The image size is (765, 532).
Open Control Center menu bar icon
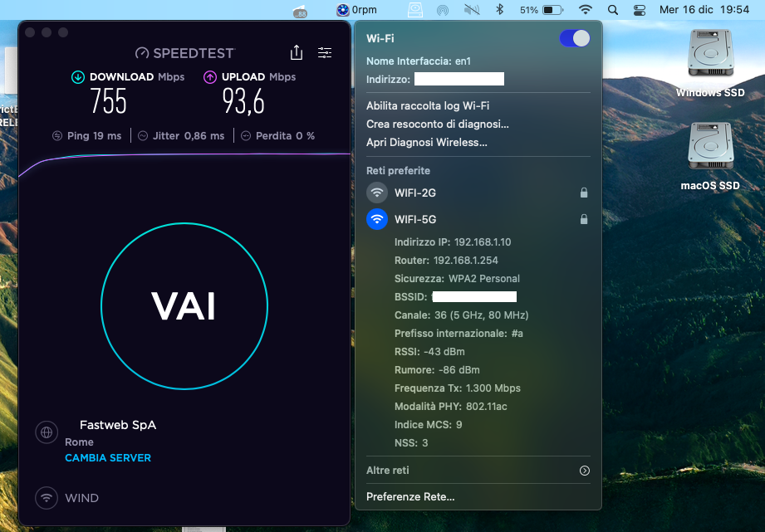point(639,10)
